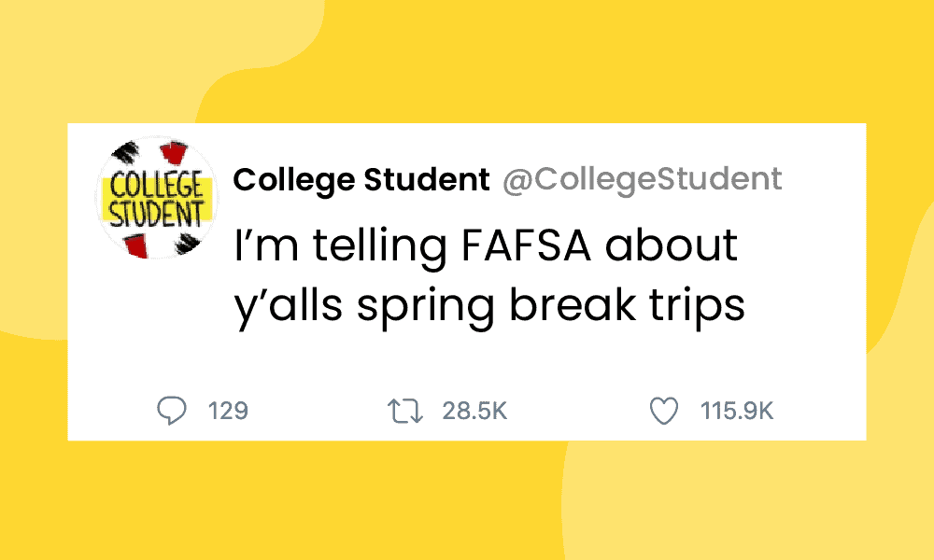This screenshot has height=560, width=934.
Task: Click the yellow COLLEGE STUDENT logo banner
Action: tap(156, 198)
